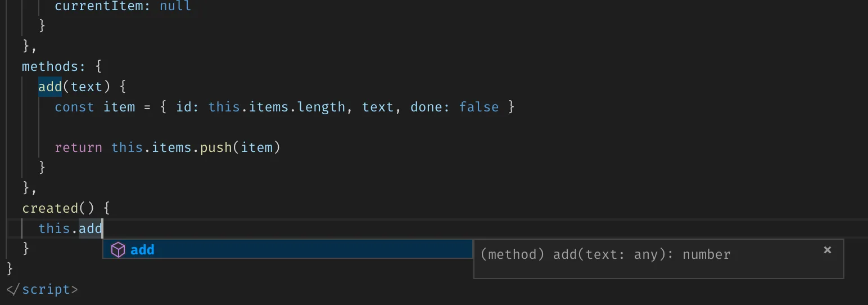Click the 'false' boolean value
The height and width of the screenshot is (305, 868).
479,107
